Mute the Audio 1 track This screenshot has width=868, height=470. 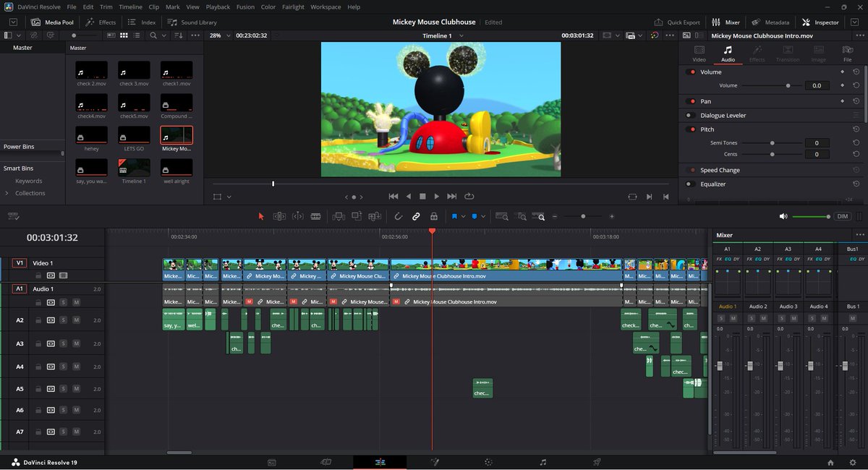coord(76,302)
